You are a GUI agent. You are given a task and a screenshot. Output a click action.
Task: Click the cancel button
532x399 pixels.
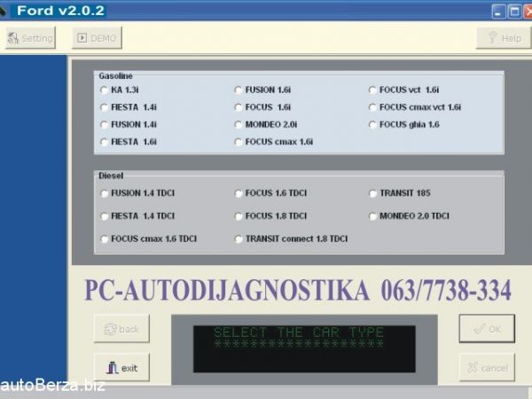[x=487, y=367]
